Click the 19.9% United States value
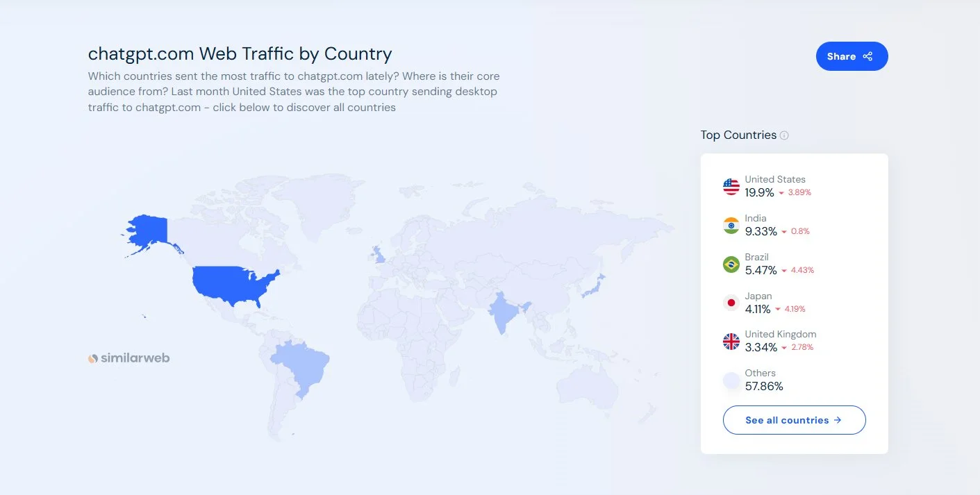The width and height of the screenshot is (980, 495). 760,192
